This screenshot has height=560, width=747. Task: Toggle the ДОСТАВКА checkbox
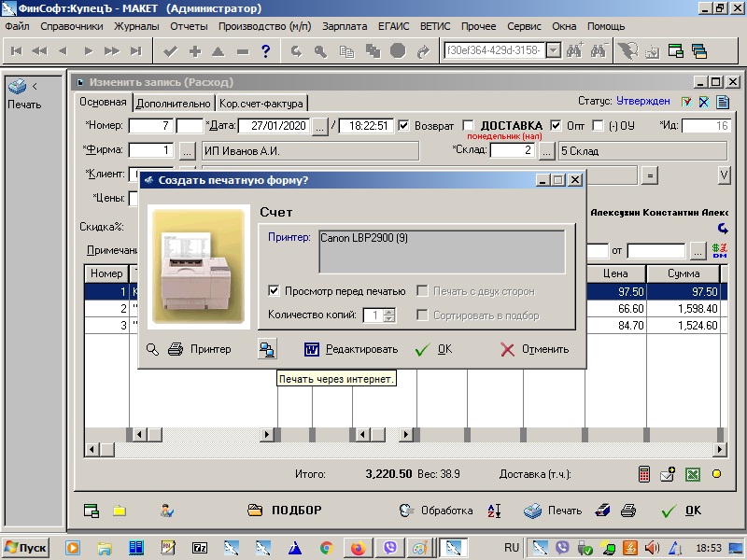pos(469,126)
